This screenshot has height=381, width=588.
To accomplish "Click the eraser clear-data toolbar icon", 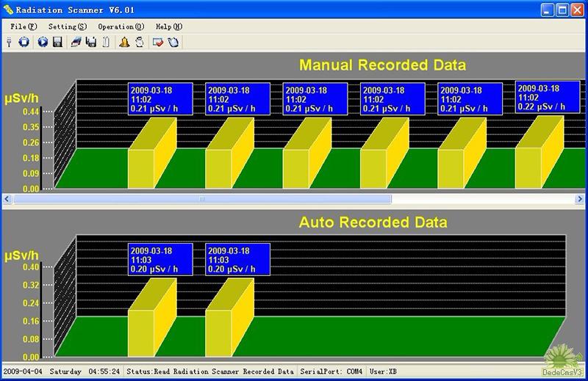I will point(76,42).
